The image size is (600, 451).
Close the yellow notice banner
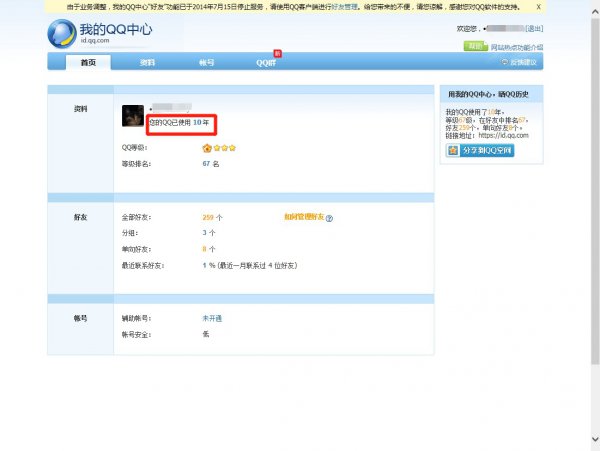[x=538, y=7]
